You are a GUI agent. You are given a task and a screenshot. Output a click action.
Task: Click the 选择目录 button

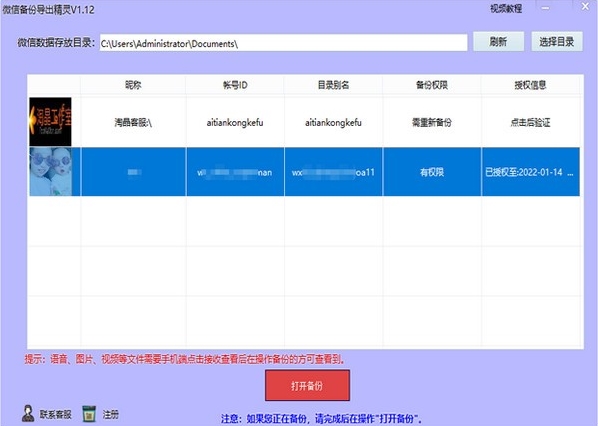557,42
